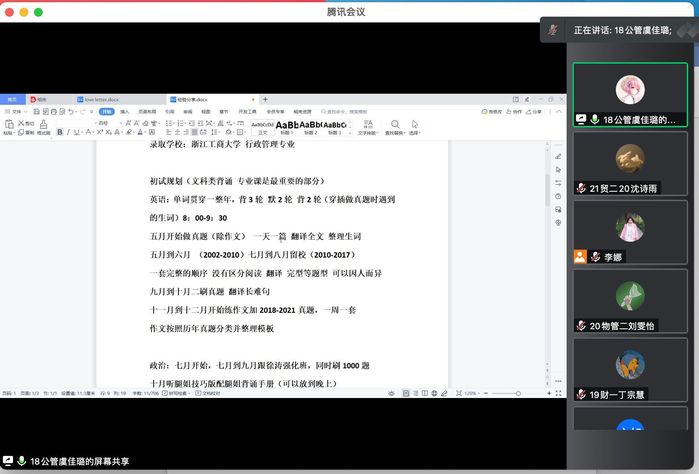Viewport: 699px width, 474px height.
Task: Click the zoom slider in status bar
Action: (508, 394)
